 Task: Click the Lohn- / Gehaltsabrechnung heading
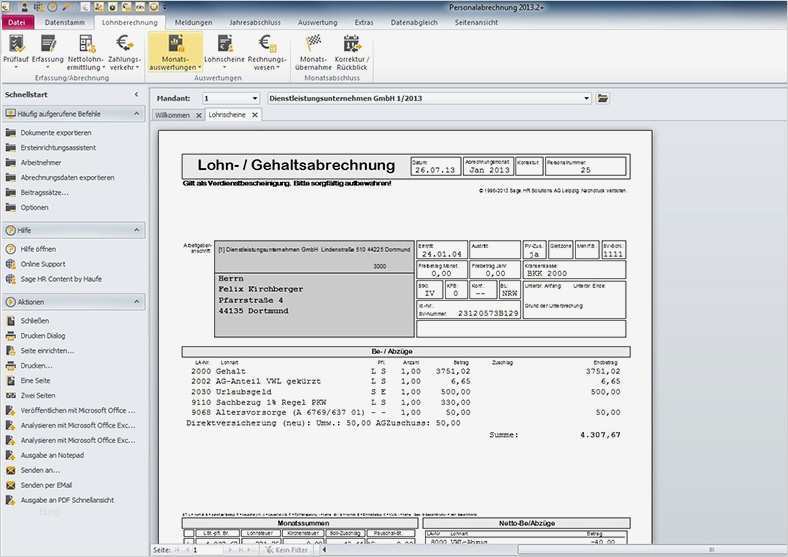[x=297, y=165]
